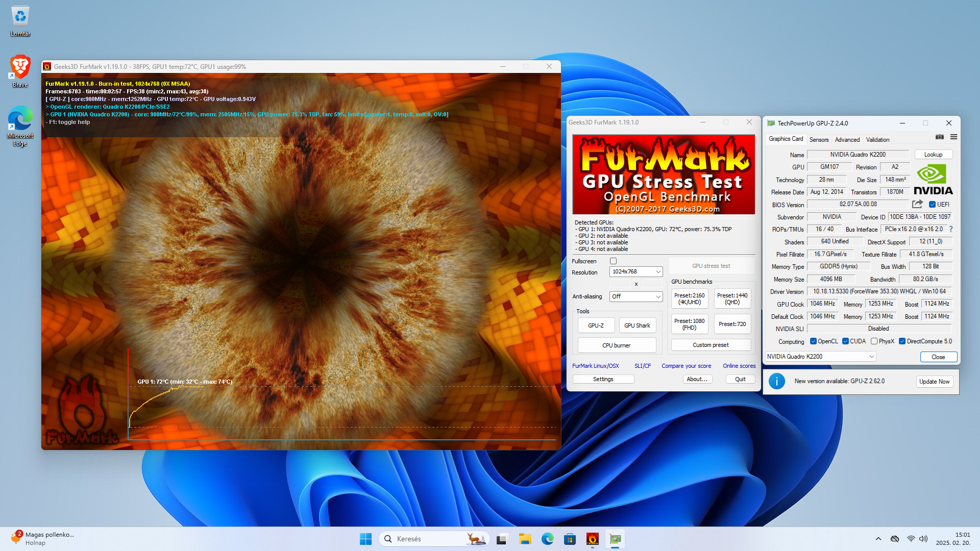
Task: Click Quit button in FurMark
Action: [740, 379]
